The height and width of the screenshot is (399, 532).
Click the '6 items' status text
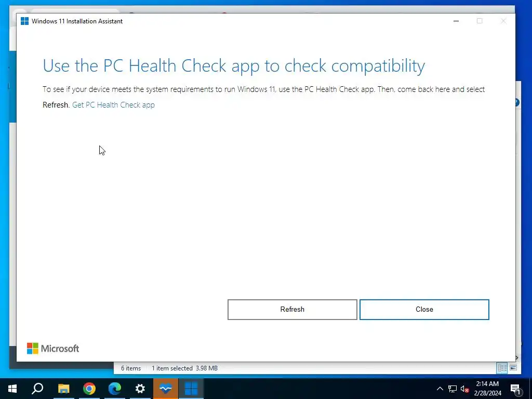(x=131, y=368)
